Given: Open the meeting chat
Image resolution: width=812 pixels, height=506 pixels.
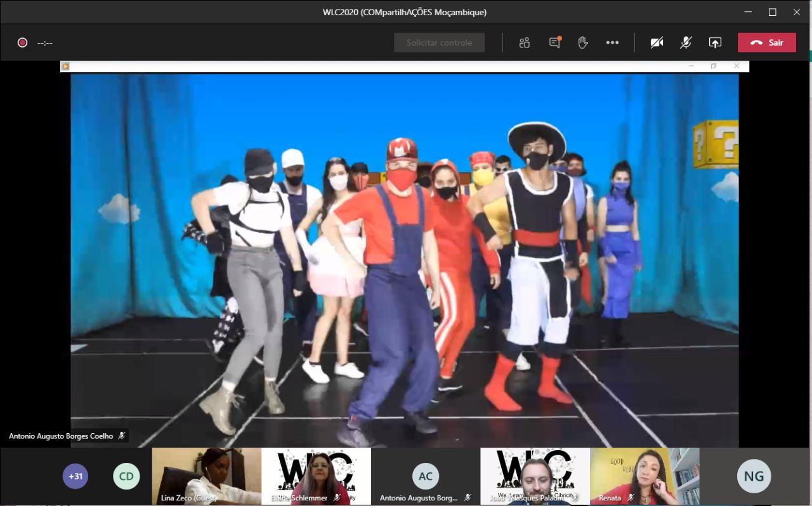Looking at the screenshot, I should 555,42.
